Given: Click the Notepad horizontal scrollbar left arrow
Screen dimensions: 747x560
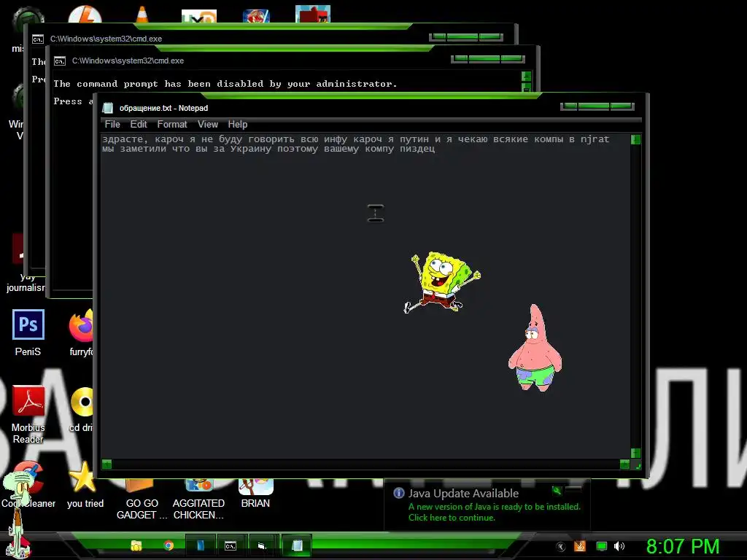Looking at the screenshot, I should (x=107, y=464).
